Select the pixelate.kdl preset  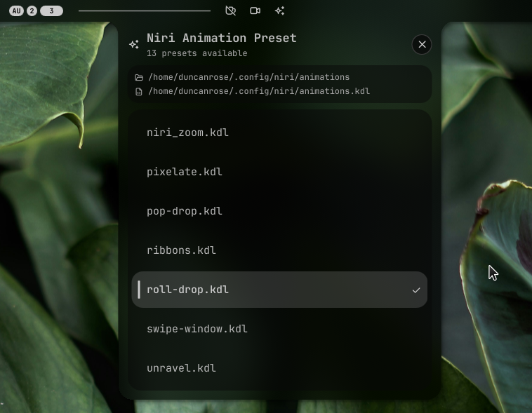pyautogui.click(x=279, y=172)
